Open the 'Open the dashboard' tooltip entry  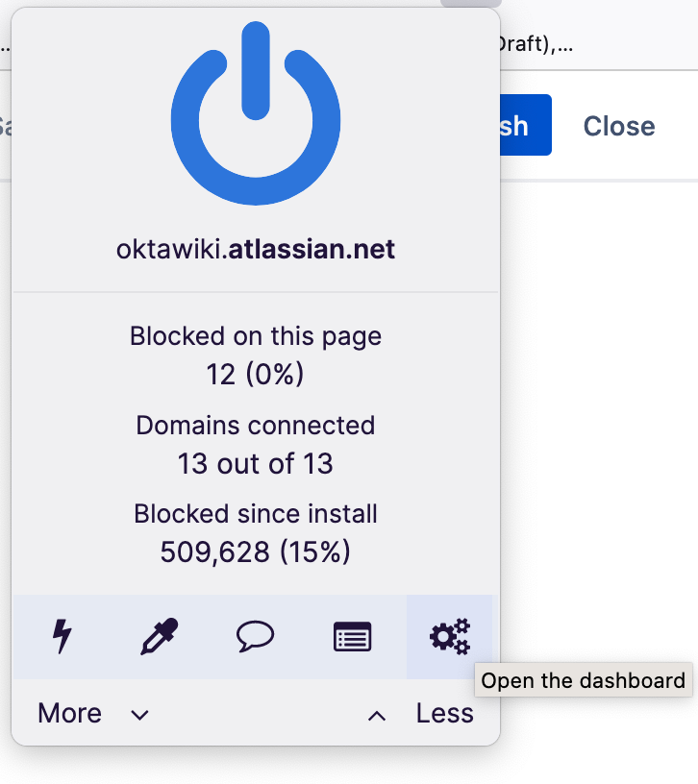point(583,681)
